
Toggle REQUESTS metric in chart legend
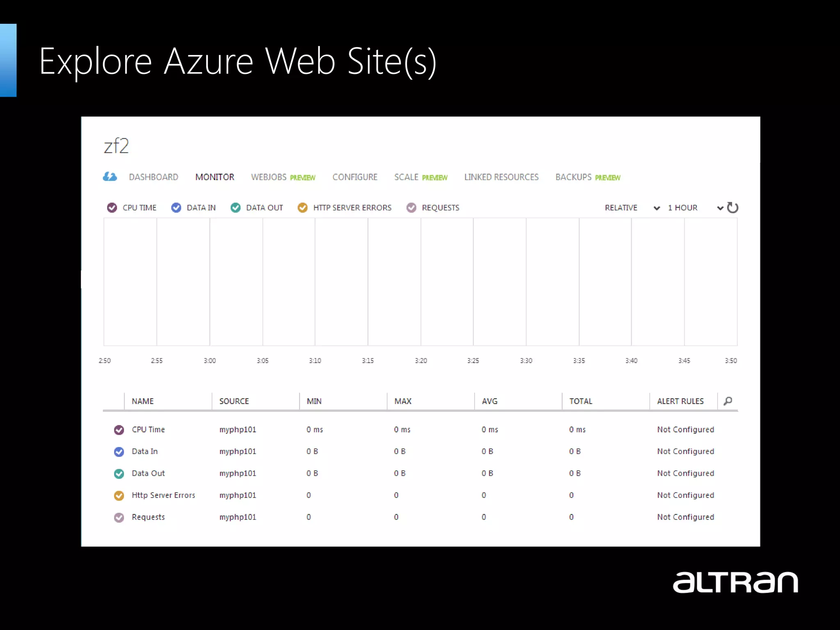coord(411,208)
